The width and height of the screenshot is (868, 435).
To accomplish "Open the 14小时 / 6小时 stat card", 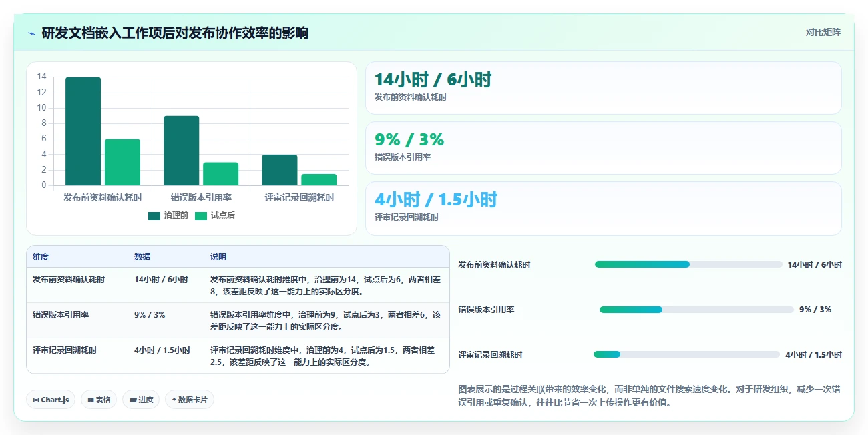I will (x=603, y=88).
